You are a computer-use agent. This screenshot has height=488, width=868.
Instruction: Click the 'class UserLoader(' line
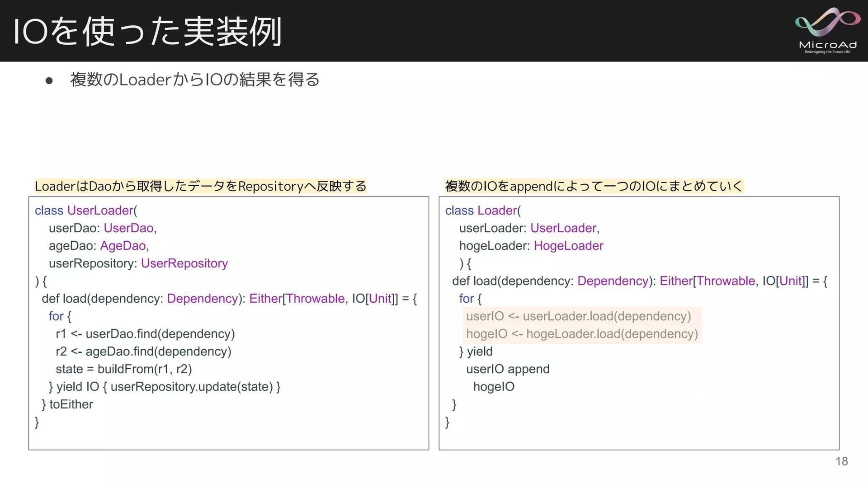[x=86, y=211]
